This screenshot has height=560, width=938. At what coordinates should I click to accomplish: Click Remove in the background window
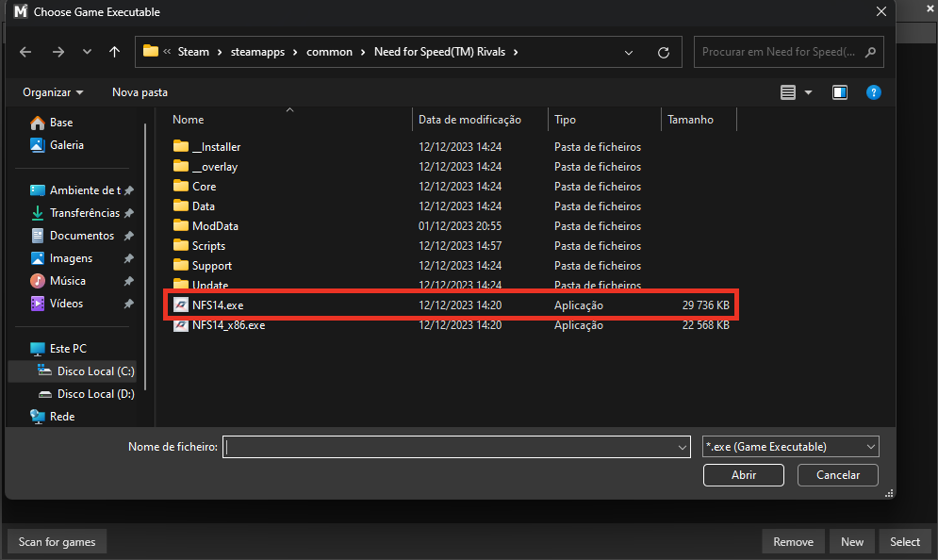(x=793, y=541)
